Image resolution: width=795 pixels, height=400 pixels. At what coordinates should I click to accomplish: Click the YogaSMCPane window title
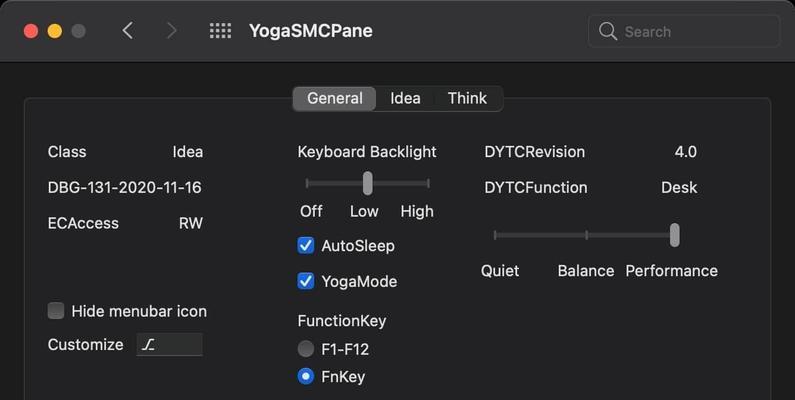coord(310,31)
